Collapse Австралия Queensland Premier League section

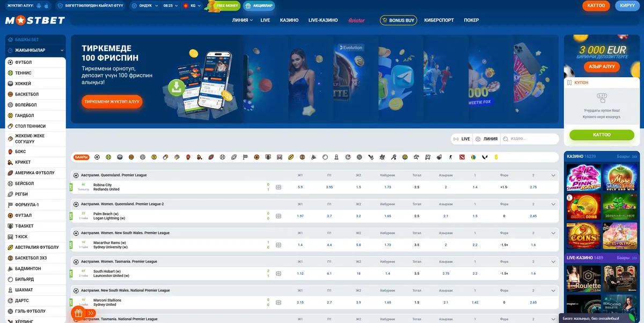pyautogui.click(x=553, y=175)
